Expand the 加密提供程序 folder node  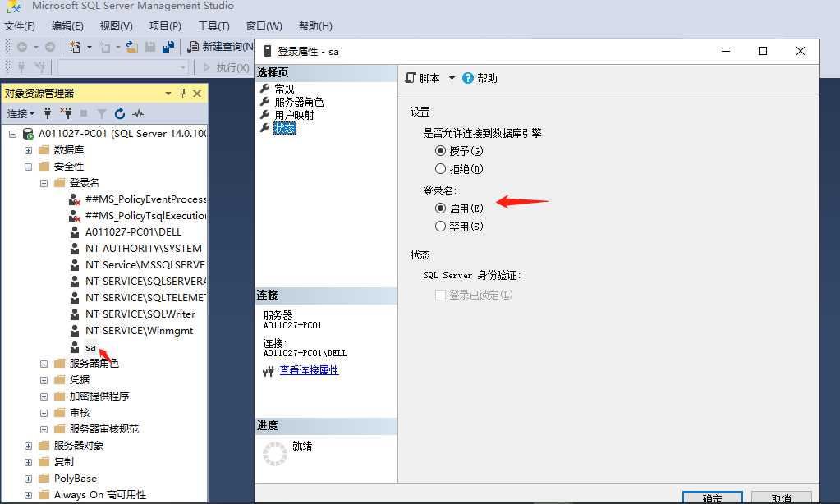point(44,397)
